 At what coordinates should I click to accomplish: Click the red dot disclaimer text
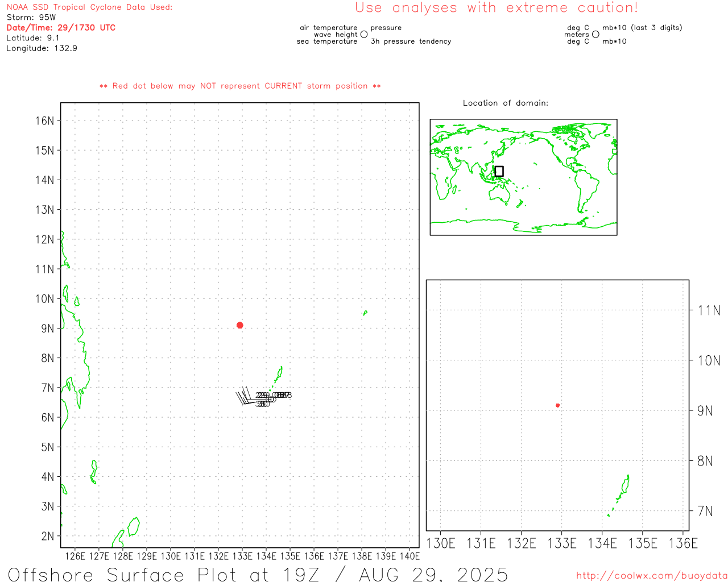[240, 86]
